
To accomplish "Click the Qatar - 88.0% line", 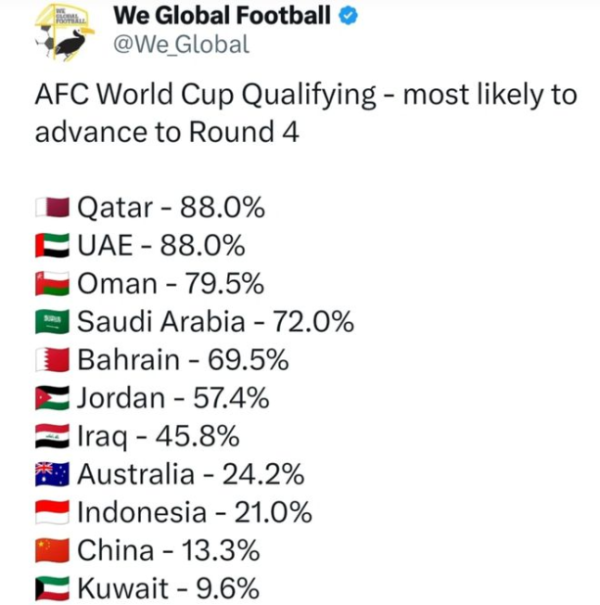I will 170,208.
